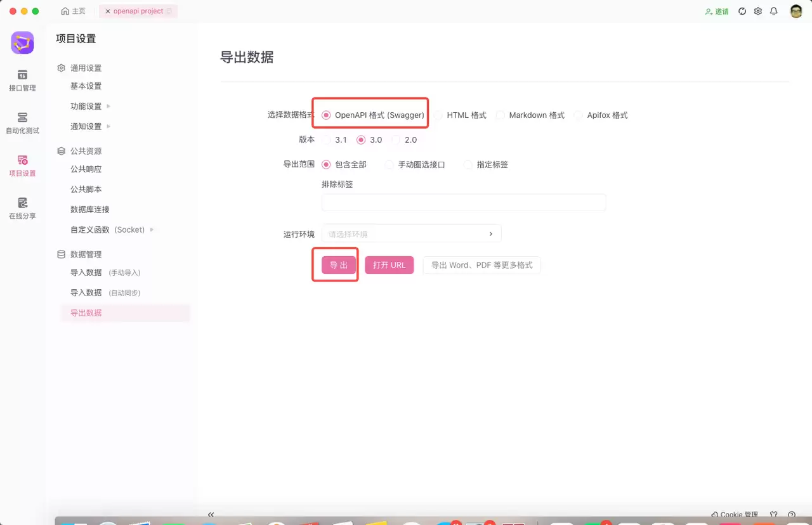Expand 自定义函数 (Socket) submenu arrow
812x525 pixels.
(x=152, y=230)
